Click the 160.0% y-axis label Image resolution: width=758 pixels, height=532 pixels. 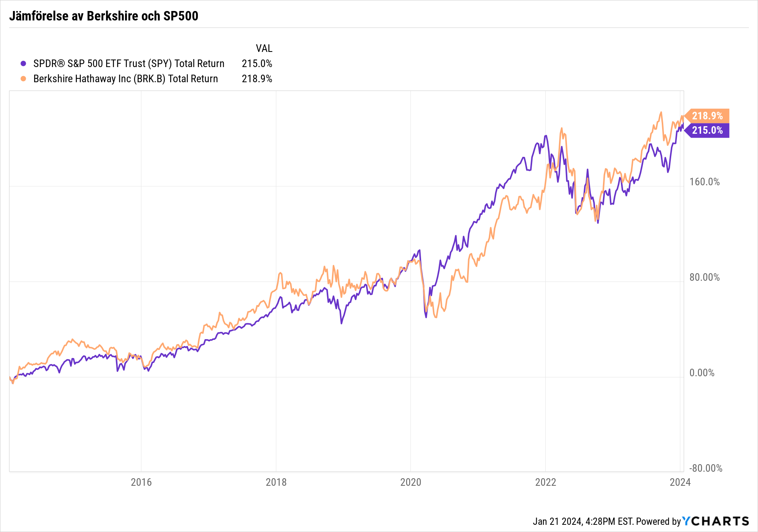pyautogui.click(x=704, y=182)
